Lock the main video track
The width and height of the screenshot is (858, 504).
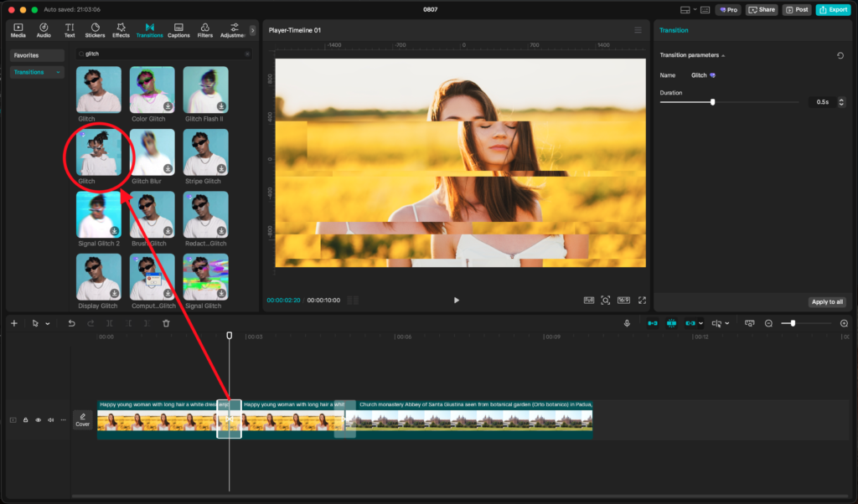pos(26,419)
